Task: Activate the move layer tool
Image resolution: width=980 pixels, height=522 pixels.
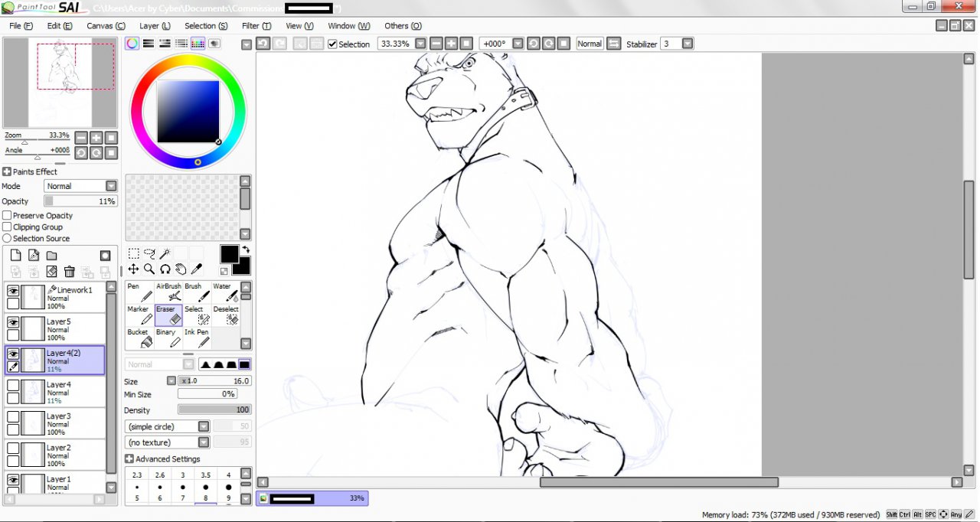Action: pyautogui.click(x=133, y=269)
